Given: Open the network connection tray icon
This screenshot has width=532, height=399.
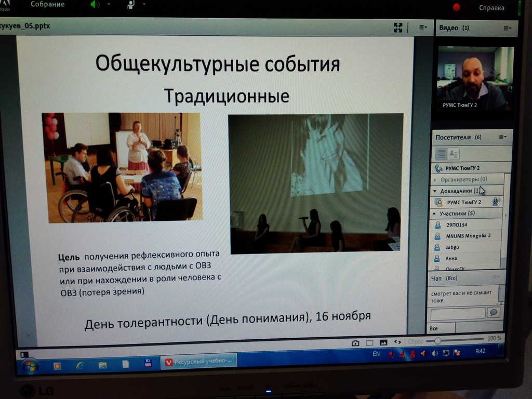Looking at the screenshot, I should (x=446, y=353).
